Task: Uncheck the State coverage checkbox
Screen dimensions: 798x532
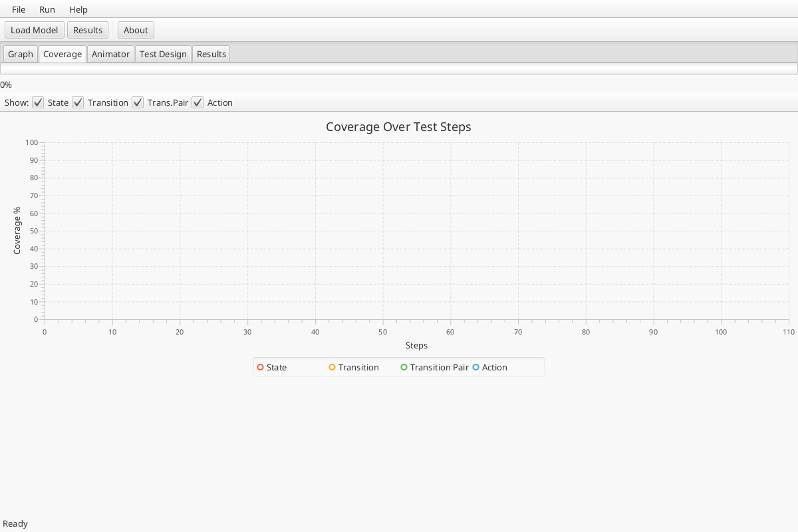Action: click(x=38, y=102)
